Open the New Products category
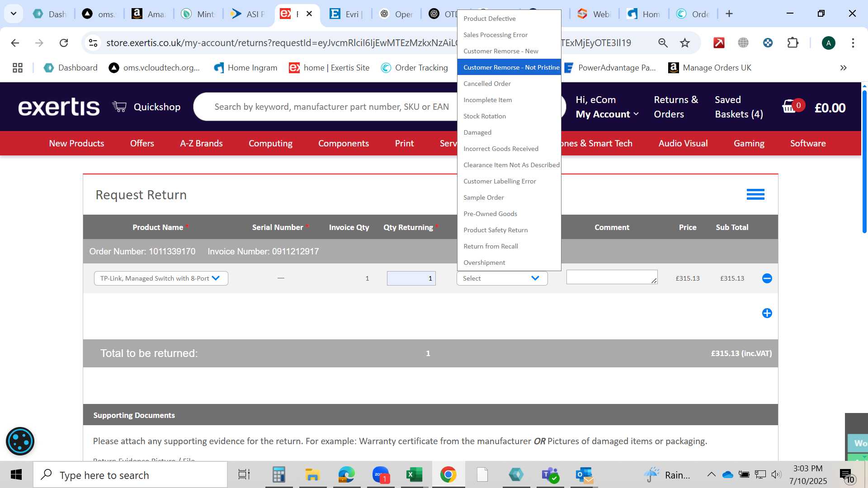The image size is (868, 488). click(x=76, y=143)
